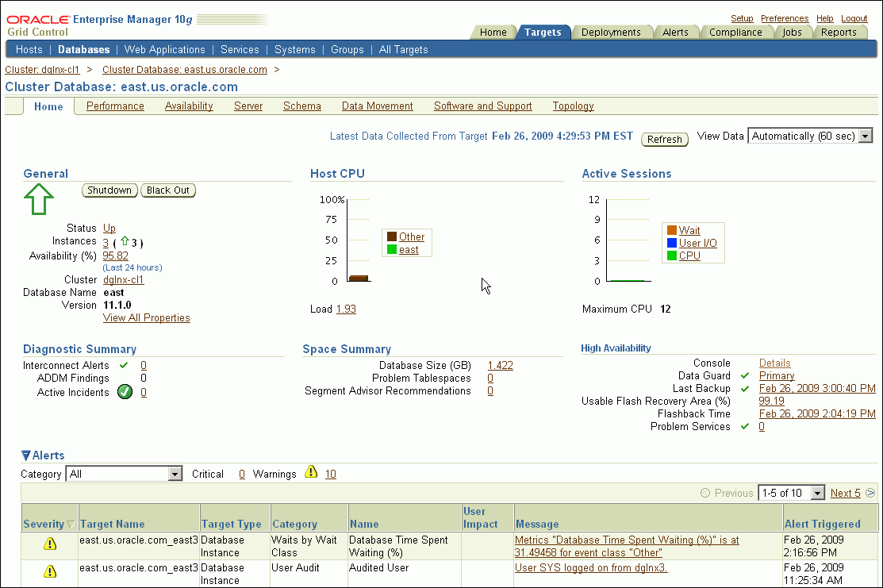Click the green checkmark beside Interconnect Alerts
The height and width of the screenshot is (588, 883).
click(x=124, y=365)
